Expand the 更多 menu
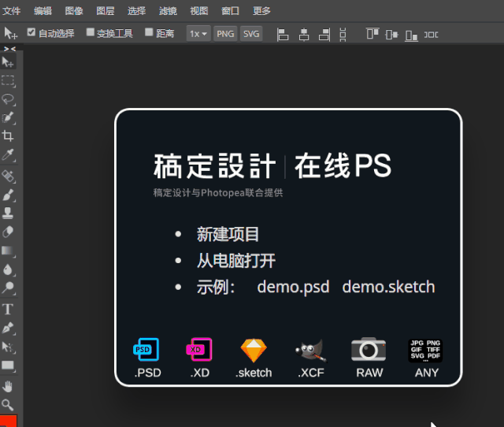Screen dimensions: 504x427 pyautogui.click(x=262, y=11)
